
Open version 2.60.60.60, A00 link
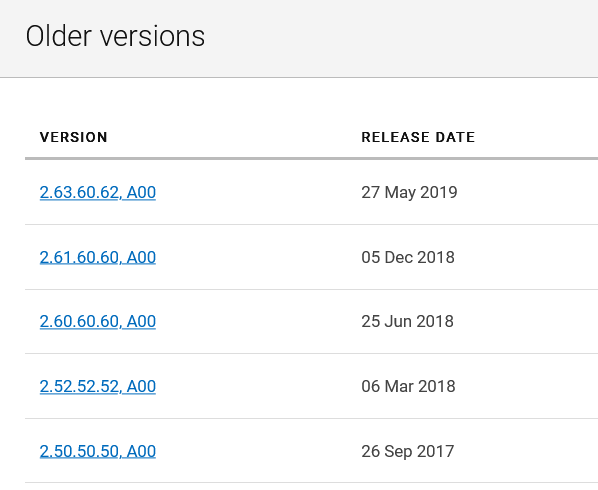click(x=98, y=321)
